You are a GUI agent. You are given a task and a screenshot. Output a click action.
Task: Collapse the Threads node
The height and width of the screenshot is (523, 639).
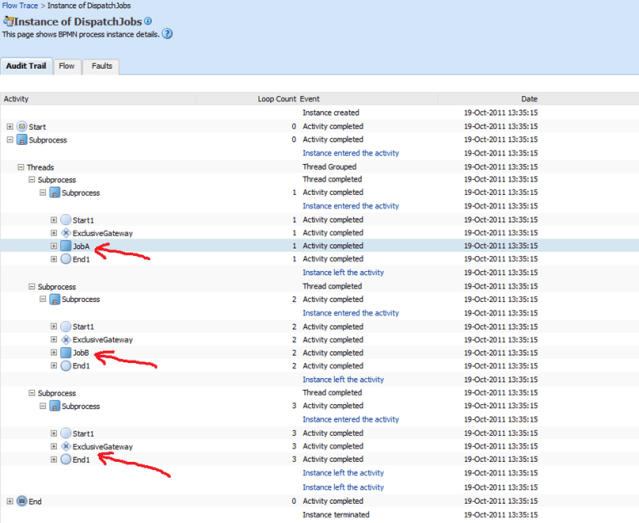[x=21, y=167]
